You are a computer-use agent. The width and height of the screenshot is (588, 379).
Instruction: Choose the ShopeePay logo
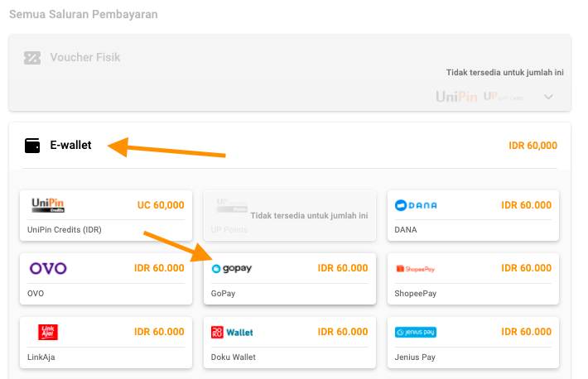pos(415,269)
